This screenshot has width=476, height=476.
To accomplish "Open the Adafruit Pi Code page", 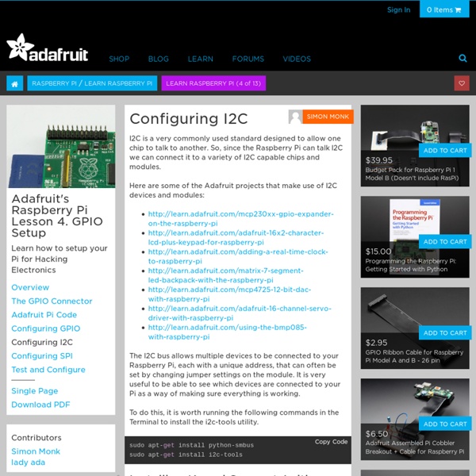I will pyautogui.click(x=44, y=315).
